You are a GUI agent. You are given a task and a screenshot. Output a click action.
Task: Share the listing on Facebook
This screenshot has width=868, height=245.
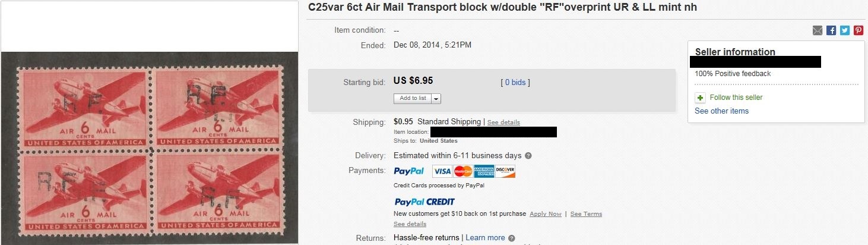click(831, 30)
